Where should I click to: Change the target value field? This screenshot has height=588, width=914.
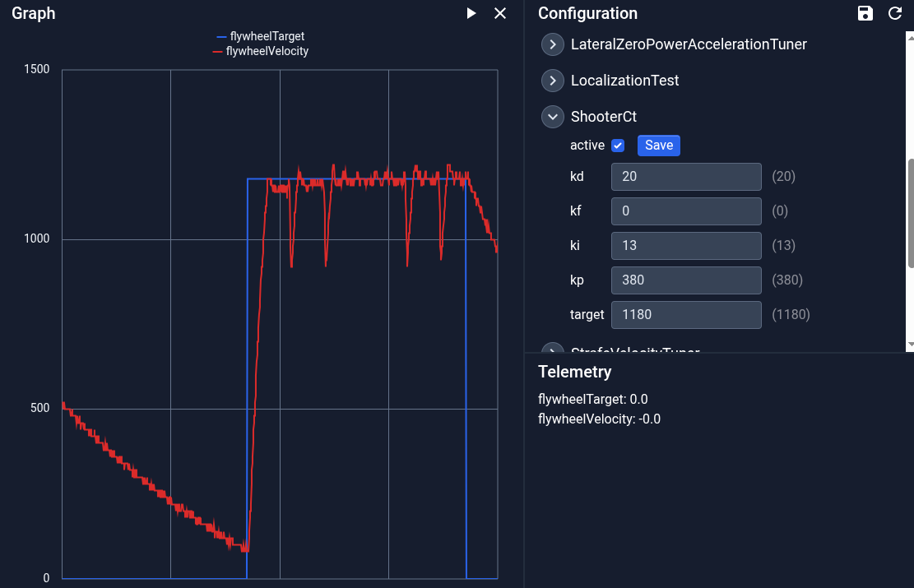[x=686, y=315]
